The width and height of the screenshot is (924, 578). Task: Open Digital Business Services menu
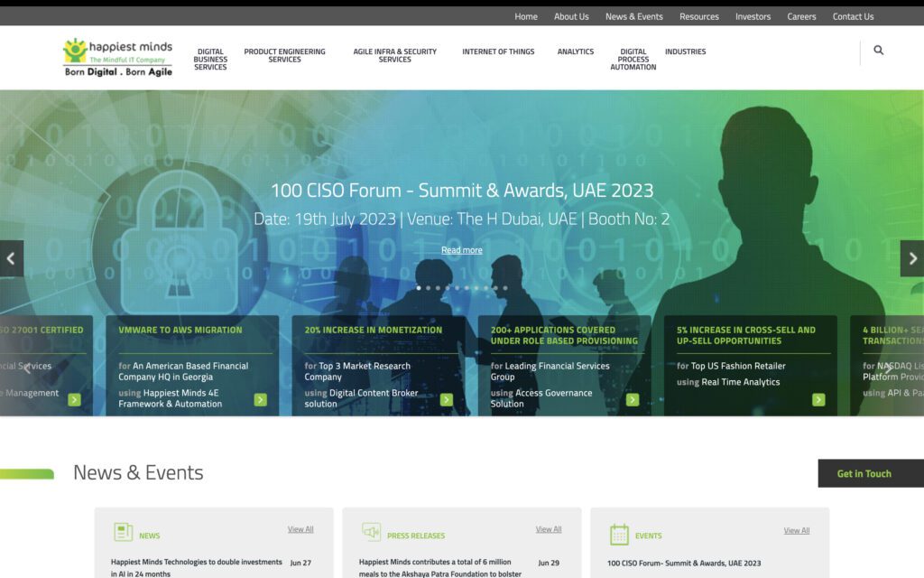click(210, 59)
